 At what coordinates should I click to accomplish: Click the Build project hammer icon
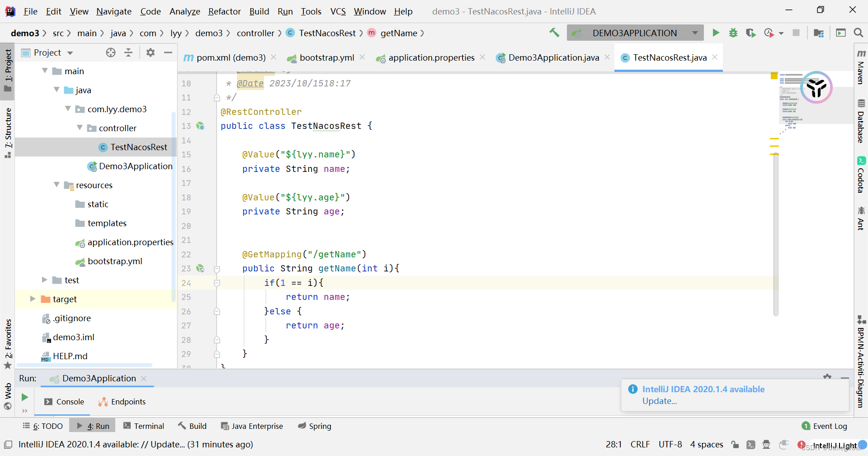tap(554, 33)
